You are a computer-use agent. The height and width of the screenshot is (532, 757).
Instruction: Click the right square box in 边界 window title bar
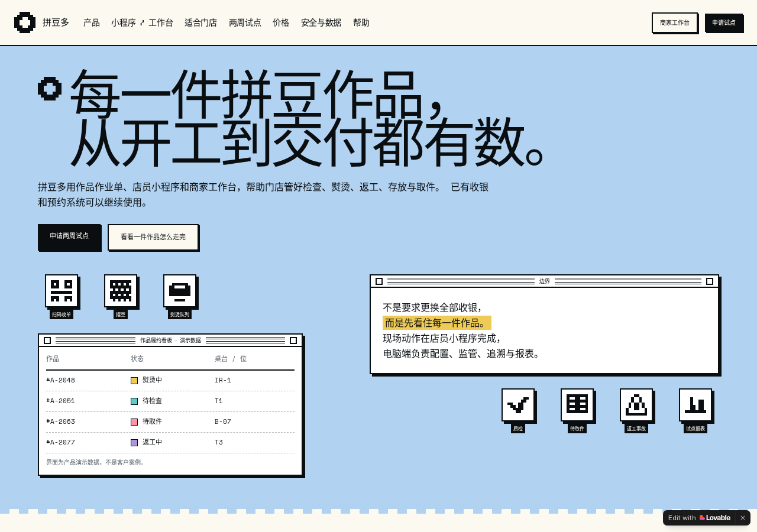pyautogui.click(x=710, y=281)
